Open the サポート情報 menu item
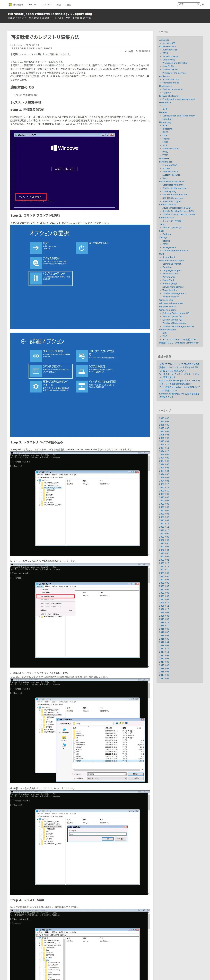Viewport: 210px width, 980px height. click(64, 5)
